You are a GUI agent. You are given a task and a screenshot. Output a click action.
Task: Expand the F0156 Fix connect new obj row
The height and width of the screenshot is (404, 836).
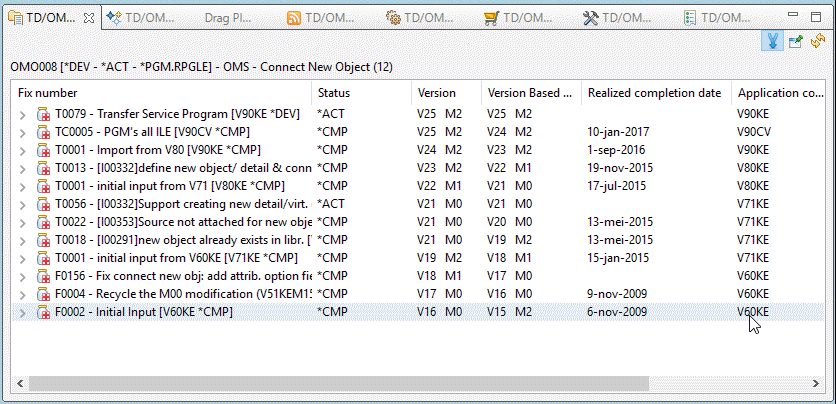pyautogui.click(x=23, y=276)
